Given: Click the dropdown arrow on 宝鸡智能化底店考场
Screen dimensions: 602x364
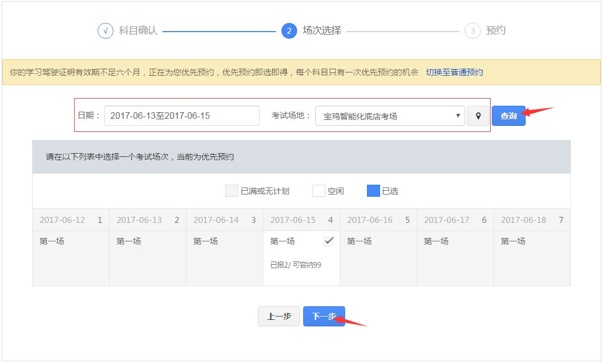Looking at the screenshot, I should [459, 115].
